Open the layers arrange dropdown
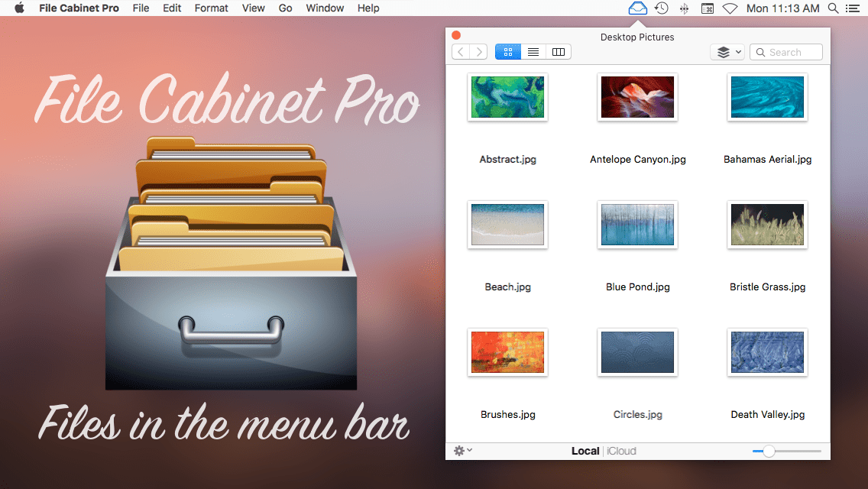 (x=727, y=52)
